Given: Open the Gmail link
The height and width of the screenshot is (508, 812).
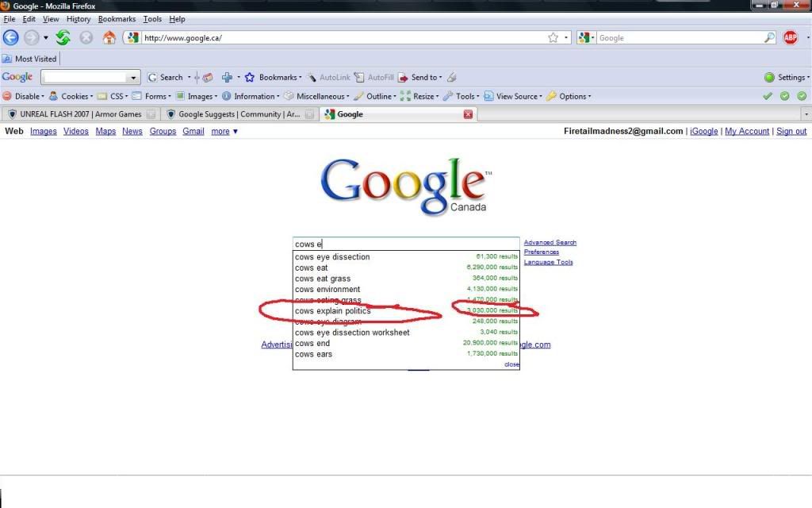Looking at the screenshot, I should 193,131.
